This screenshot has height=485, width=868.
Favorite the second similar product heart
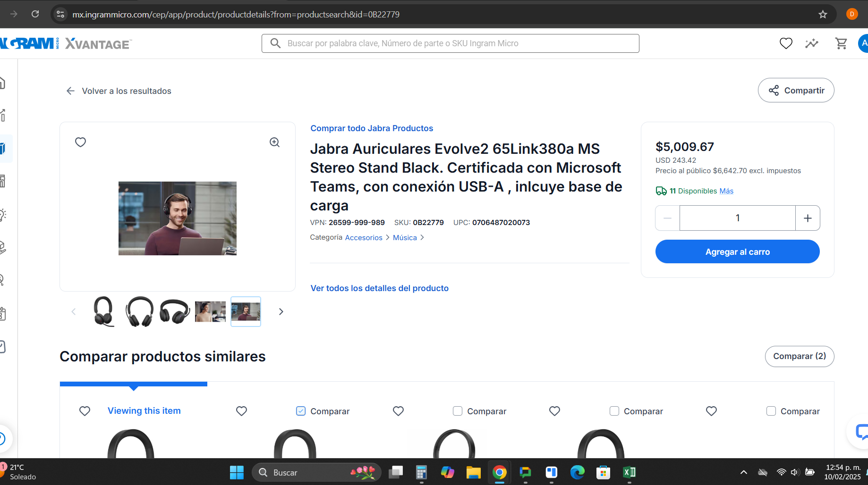point(241,411)
